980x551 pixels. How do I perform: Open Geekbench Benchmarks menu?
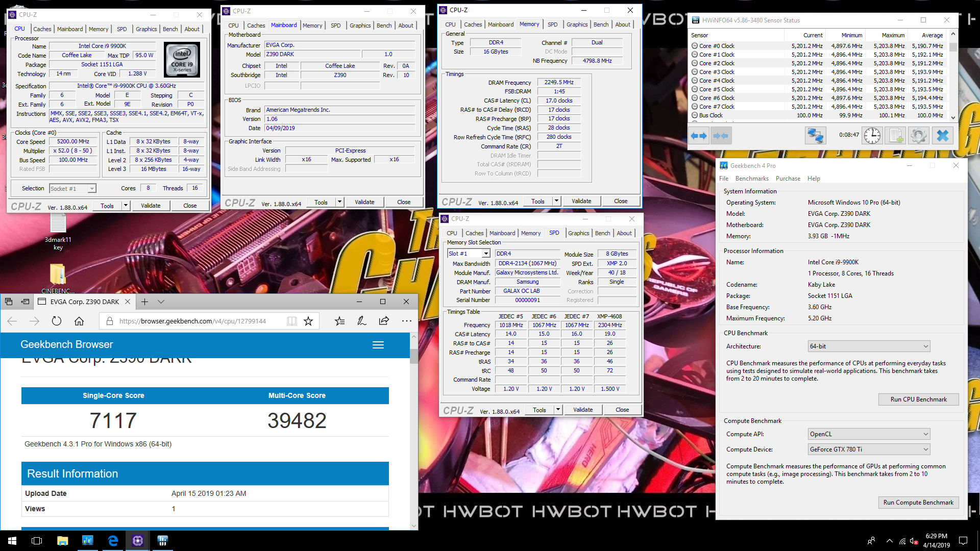(x=752, y=179)
